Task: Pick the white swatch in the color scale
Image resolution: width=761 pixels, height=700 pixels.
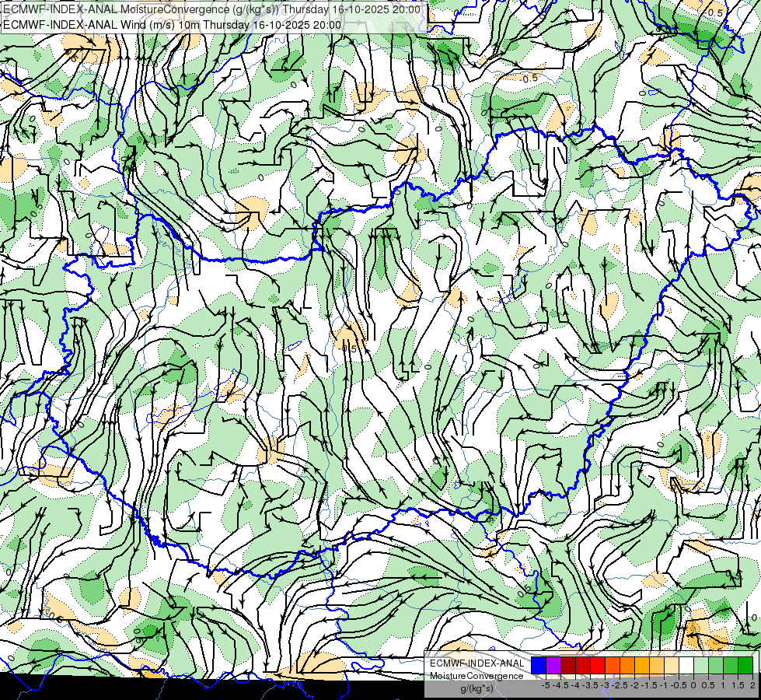Action: tap(686, 665)
